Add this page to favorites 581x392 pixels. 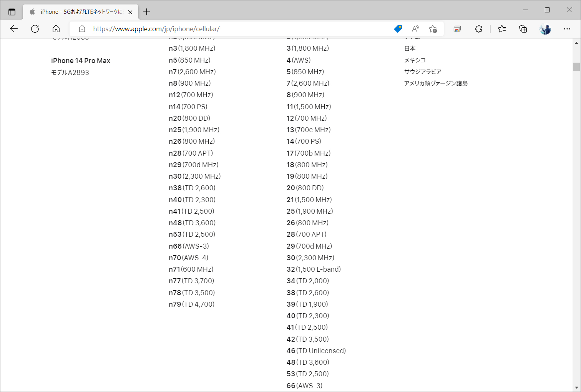433,29
